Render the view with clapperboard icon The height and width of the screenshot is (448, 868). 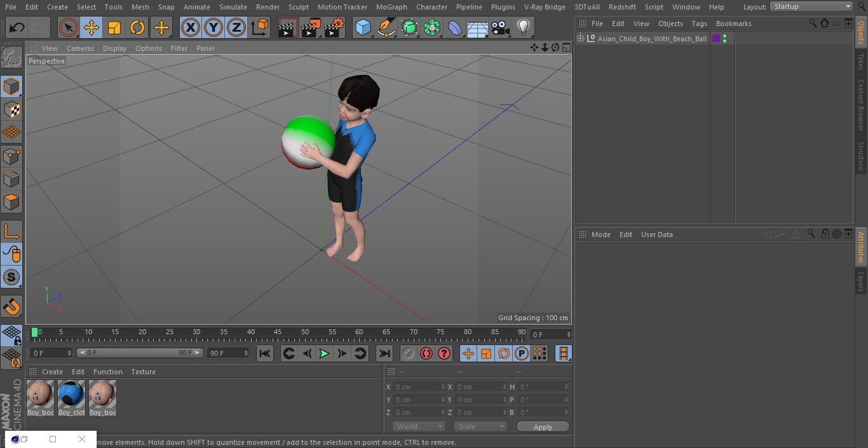point(288,28)
